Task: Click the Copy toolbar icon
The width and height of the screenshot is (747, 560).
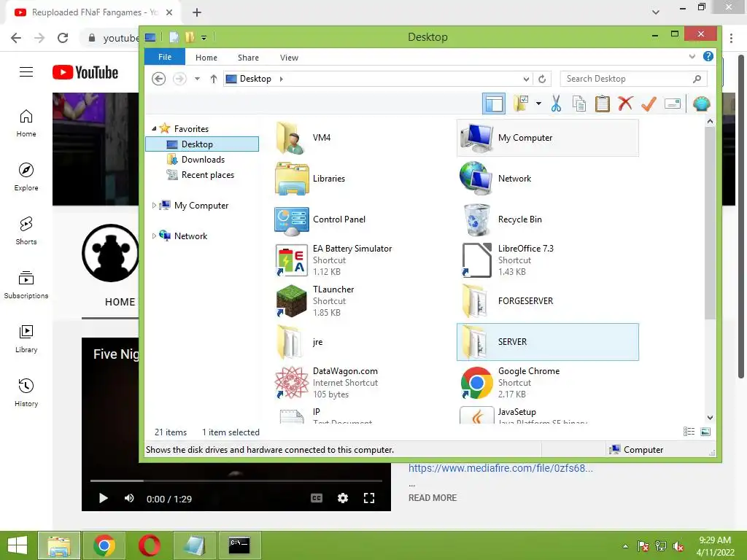Action: (x=578, y=104)
